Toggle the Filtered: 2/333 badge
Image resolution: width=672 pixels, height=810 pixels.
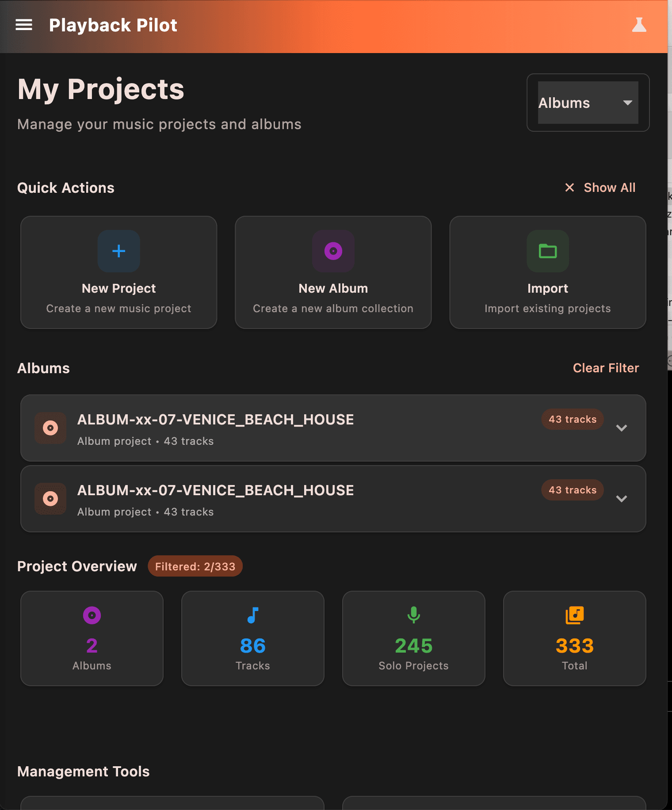[x=195, y=566]
